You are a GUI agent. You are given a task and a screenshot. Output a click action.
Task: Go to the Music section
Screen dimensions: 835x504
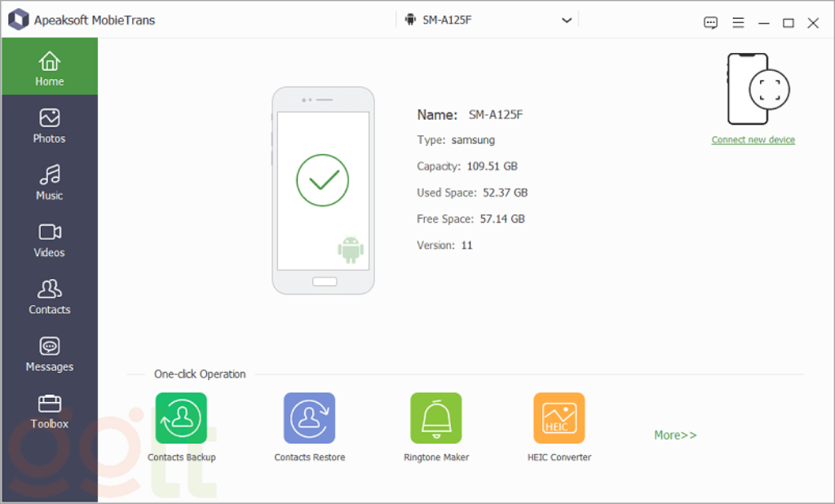[x=49, y=183]
